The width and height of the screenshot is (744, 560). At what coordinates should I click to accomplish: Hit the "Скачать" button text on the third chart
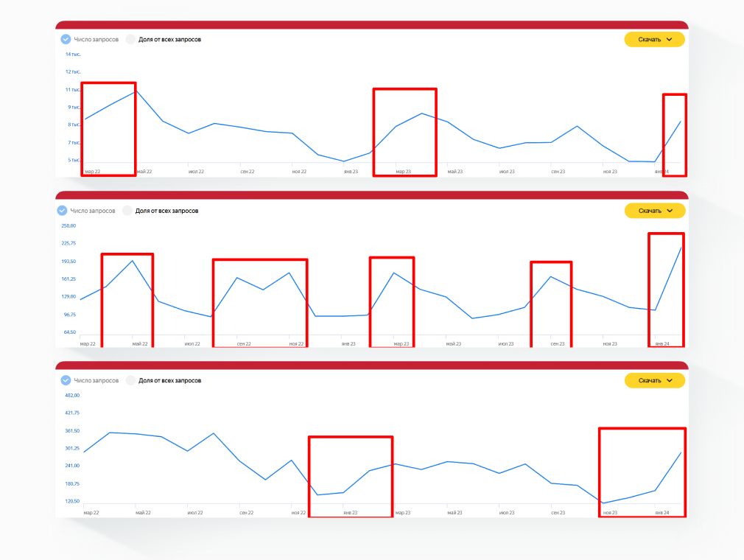click(x=649, y=380)
